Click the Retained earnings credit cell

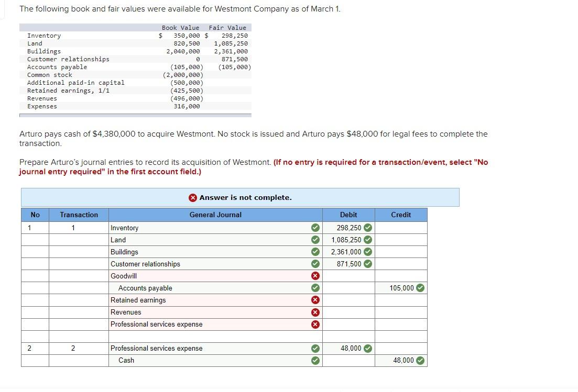(401, 300)
